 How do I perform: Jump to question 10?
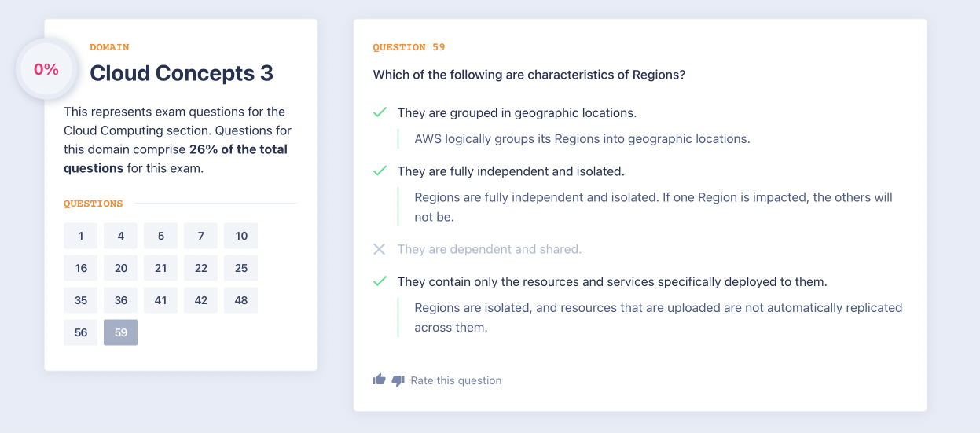[x=241, y=236]
